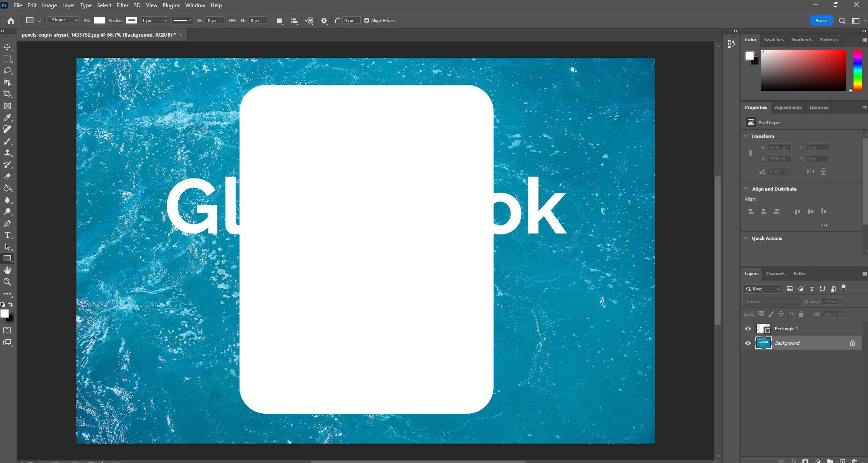The width and height of the screenshot is (868, 463).
Task: Toggle Quick Mask mode
Action: 8,331
